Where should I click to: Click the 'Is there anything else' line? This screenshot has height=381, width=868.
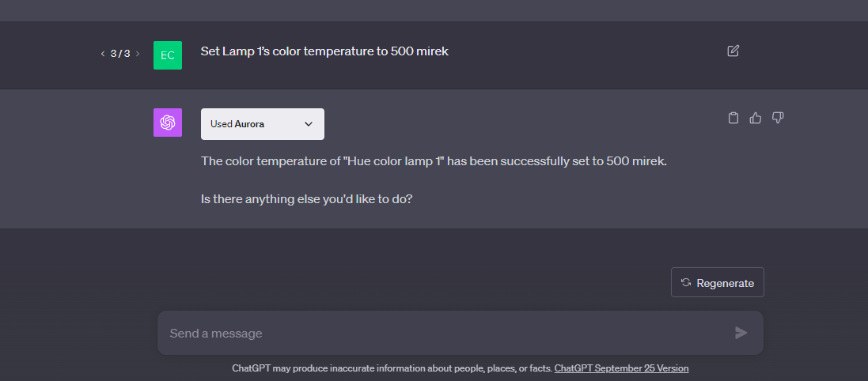[x=306, y=199]
